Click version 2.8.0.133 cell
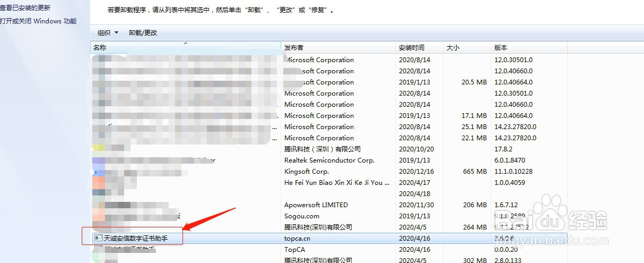 [508, 260]
